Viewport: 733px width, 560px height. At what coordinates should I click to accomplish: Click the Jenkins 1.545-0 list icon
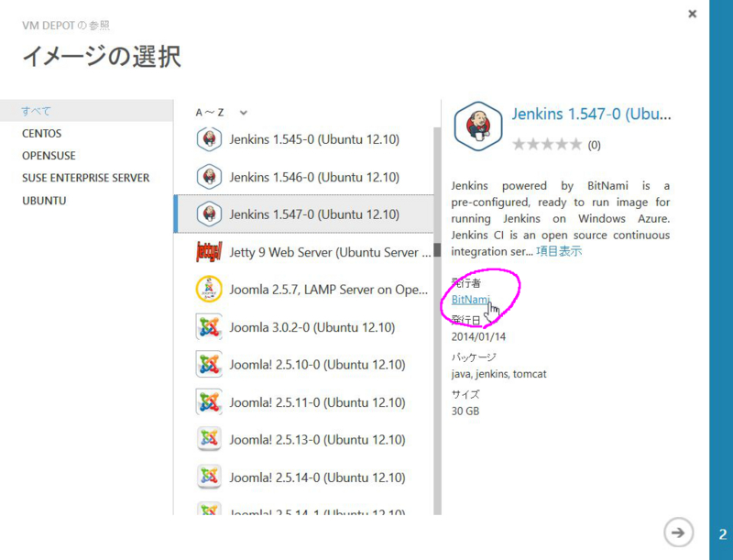209,139
